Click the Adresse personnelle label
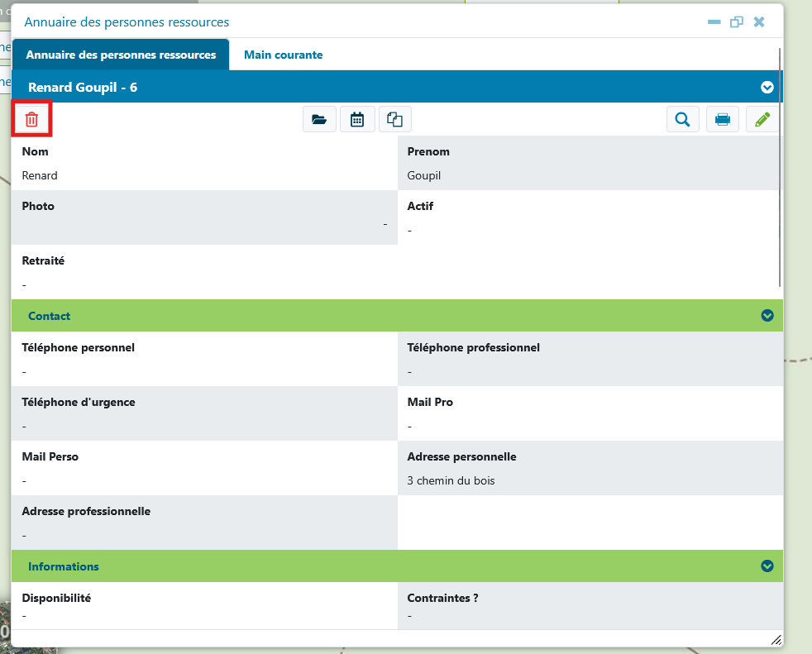This screenshot has width=812, height=654. 461,456
